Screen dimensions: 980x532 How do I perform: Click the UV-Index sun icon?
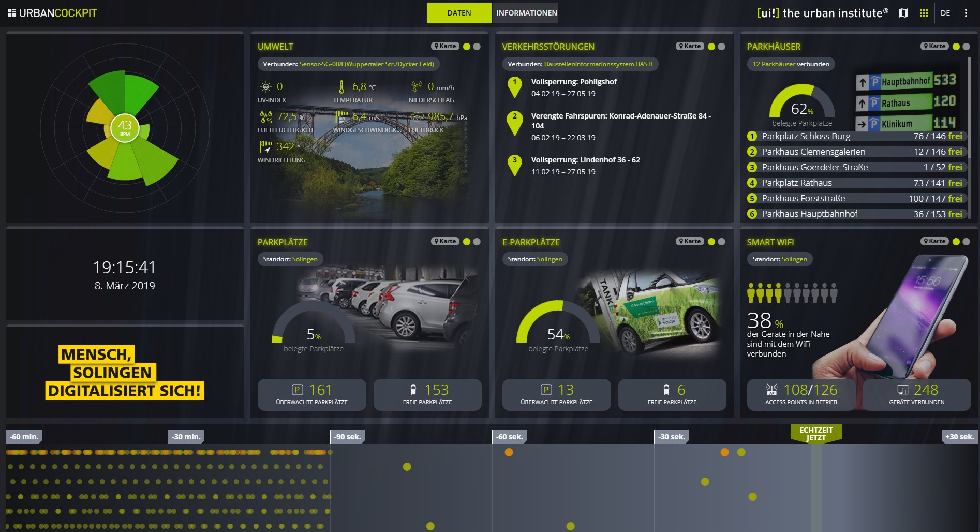pos(265,87)
